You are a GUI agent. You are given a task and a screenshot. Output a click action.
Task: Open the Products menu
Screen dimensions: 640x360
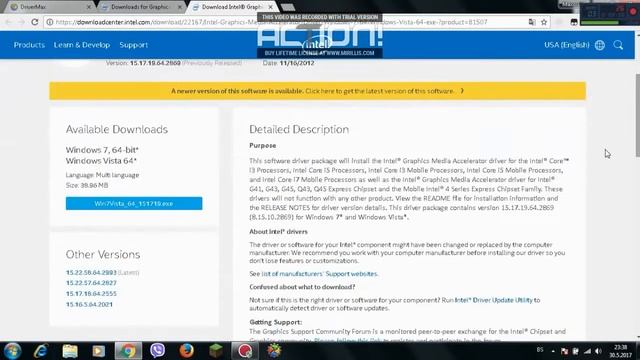29,45
